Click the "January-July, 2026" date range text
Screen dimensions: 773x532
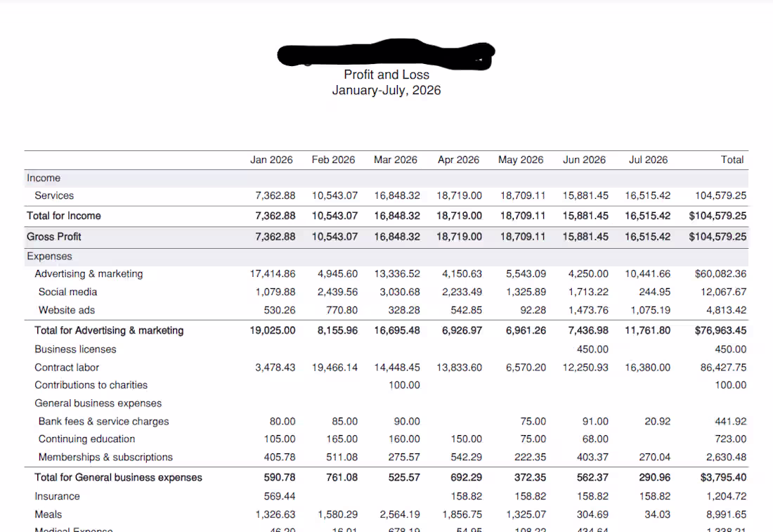click(x=386, y=90)
